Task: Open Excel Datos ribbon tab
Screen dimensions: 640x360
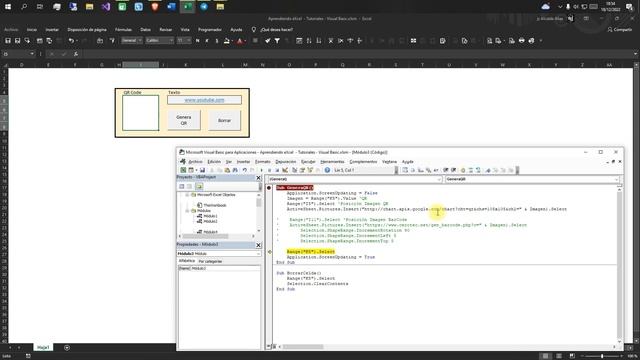Action: coord(145,29)
